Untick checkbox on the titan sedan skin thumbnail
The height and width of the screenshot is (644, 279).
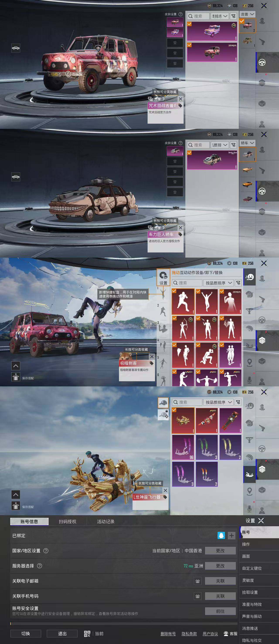[x=189, y=153]
